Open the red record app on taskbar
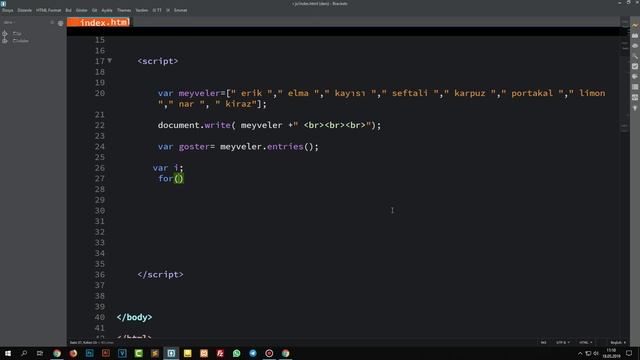The height and width of the screenshot is (360, 640). click(x=269, y=353)
